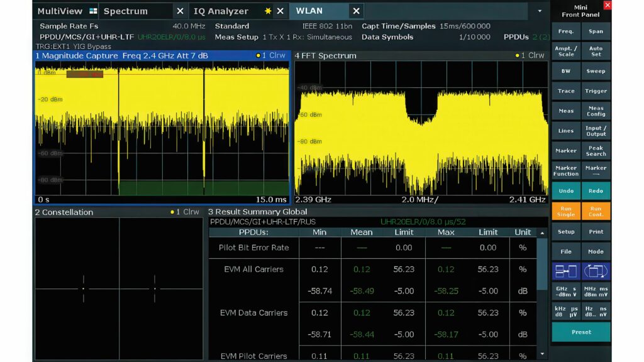
Task: Close the Spectrum tab
Action: pyautogui.click(x=180, y=11)
